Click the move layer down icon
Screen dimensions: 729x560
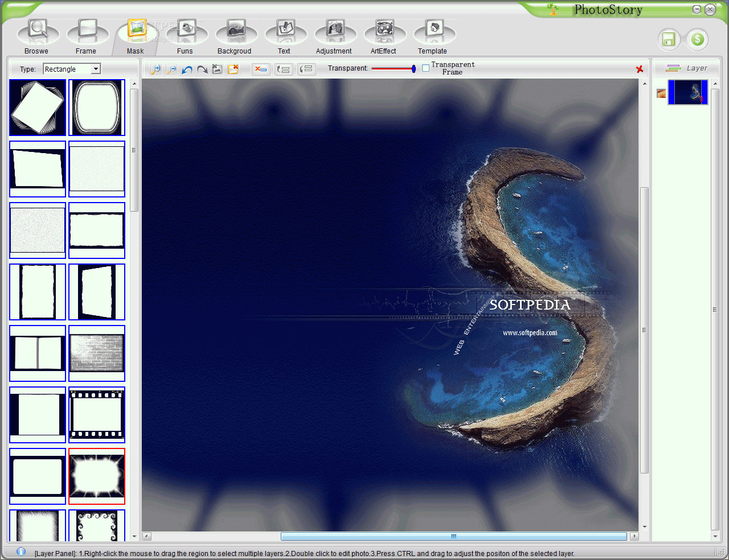point(306,69)
